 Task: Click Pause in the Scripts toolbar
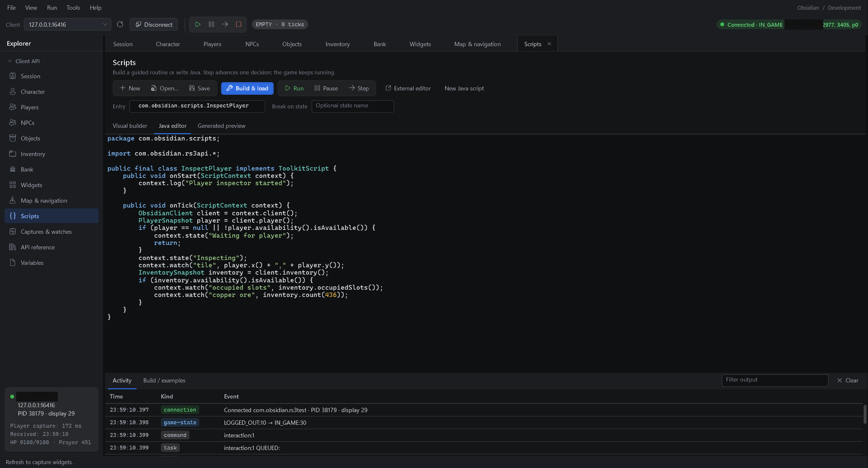click(326, 88)
